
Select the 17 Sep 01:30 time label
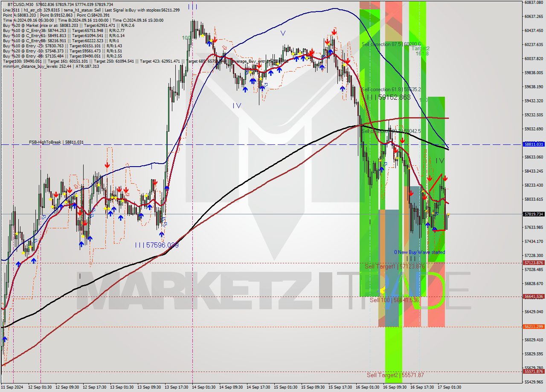click(x=449, y=387)
